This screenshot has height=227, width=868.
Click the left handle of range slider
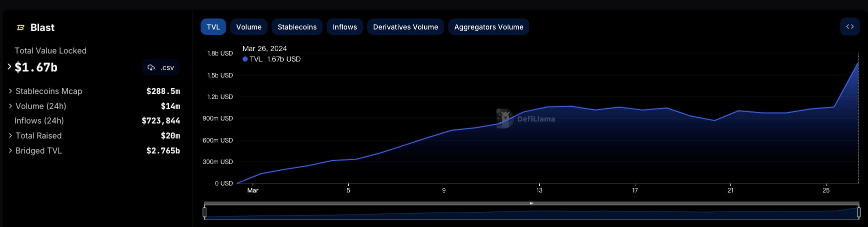205,212
